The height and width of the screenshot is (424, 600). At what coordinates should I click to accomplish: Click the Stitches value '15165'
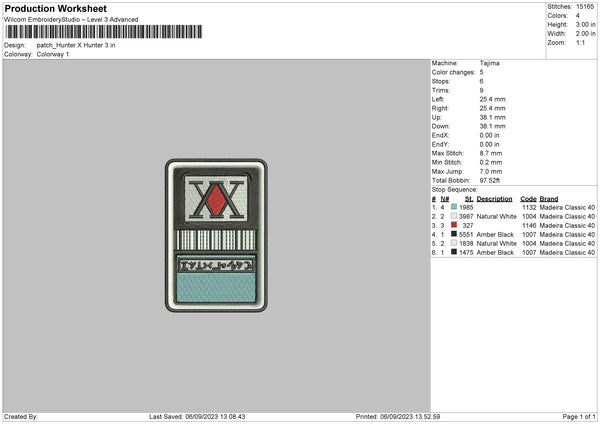pyautogui.click(x=585, y=7)
